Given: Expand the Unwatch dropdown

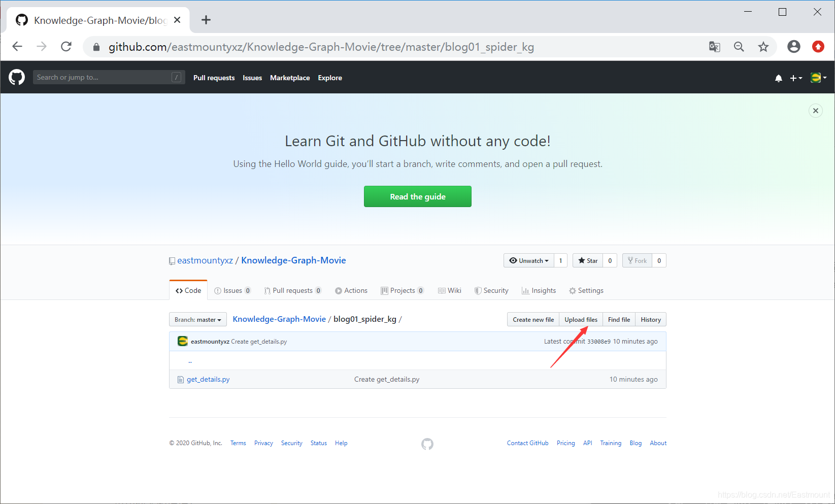Looking at the screenshot, I should [528, 260].
